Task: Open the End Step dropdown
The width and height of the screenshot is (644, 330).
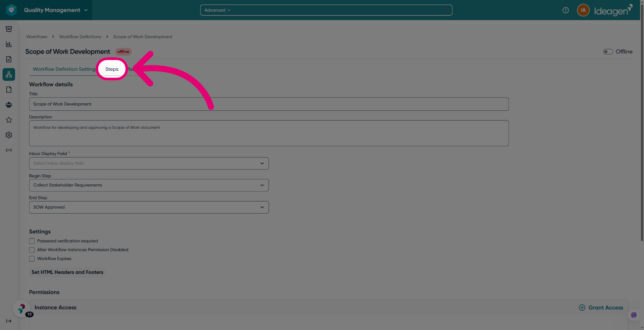Action: click(149, 207)
